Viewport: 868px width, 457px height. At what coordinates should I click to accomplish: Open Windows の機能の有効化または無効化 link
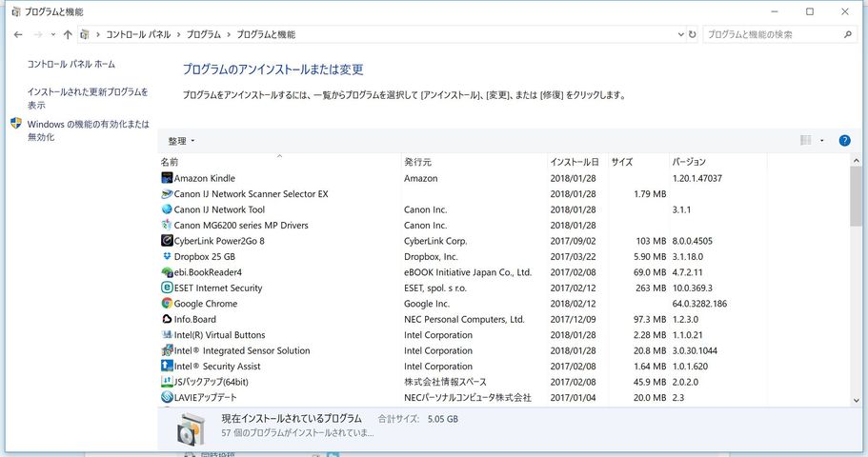pos(88,130)
